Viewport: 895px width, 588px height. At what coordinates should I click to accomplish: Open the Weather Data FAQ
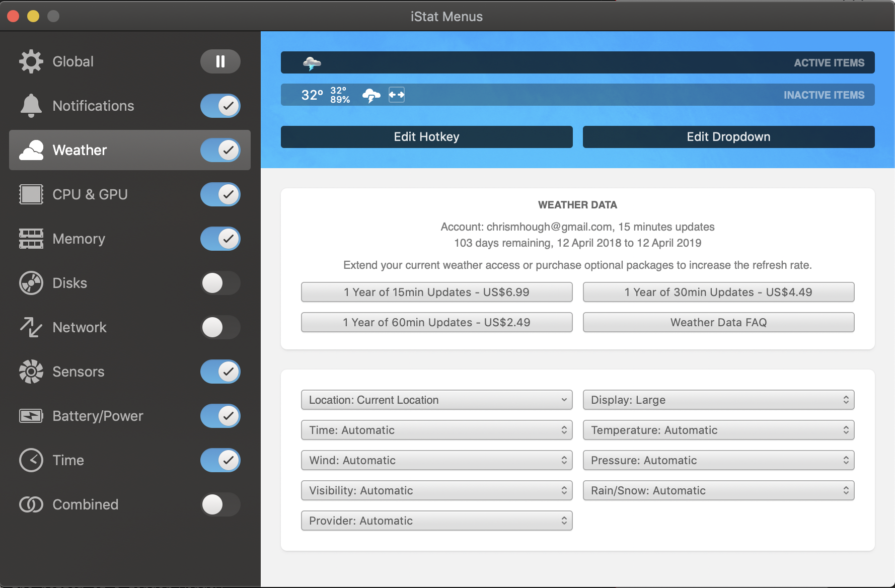click(719, 322)
